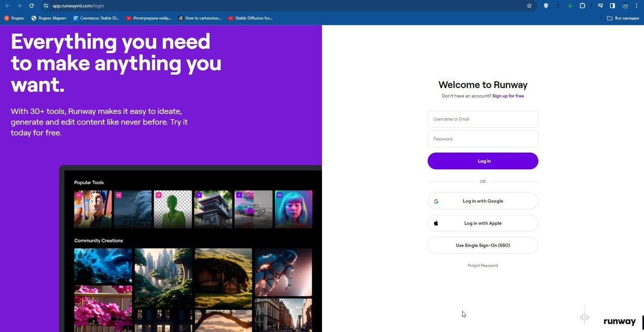This screenshot has height=332, width=644.
Task: Bookmark this page with the star icon
Action: 529,5
